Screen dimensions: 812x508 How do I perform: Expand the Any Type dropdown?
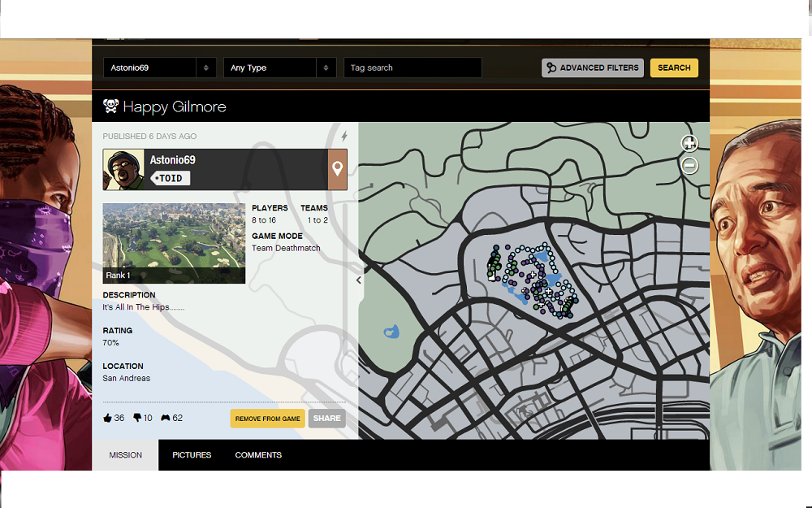[279, 68]
